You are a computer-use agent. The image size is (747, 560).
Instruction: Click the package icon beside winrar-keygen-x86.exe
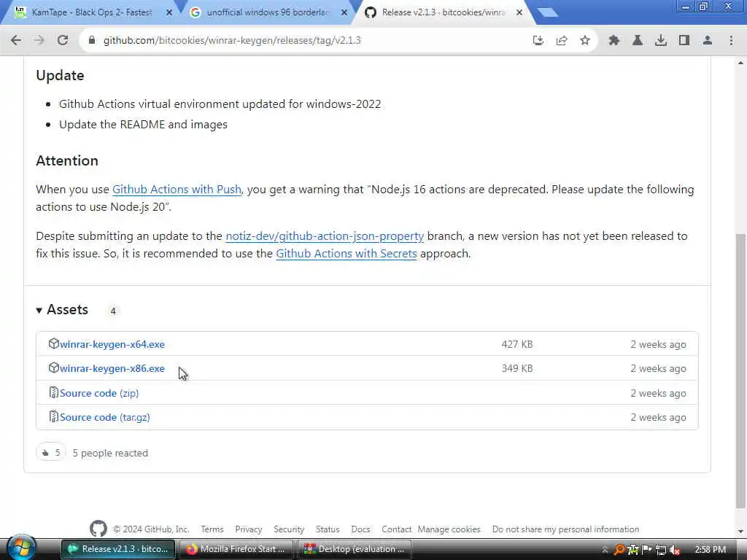coord(53,367)
